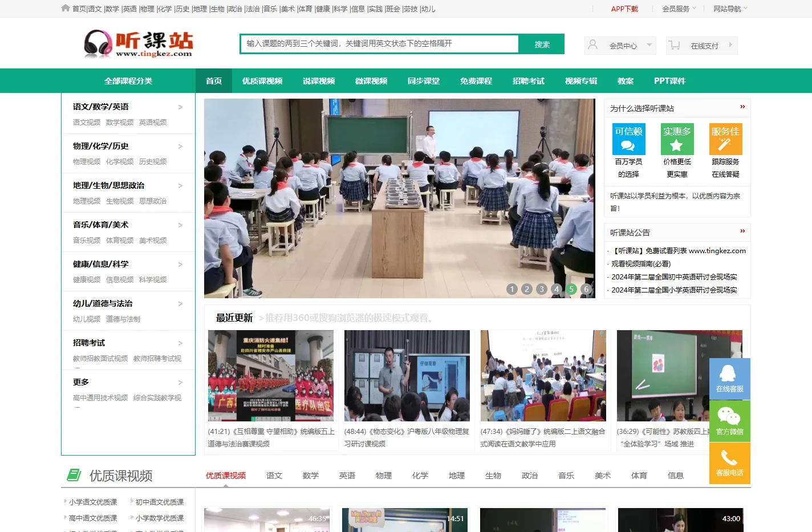
Task: Open 全部课程分类 menu header
Action: pos(128,81)
